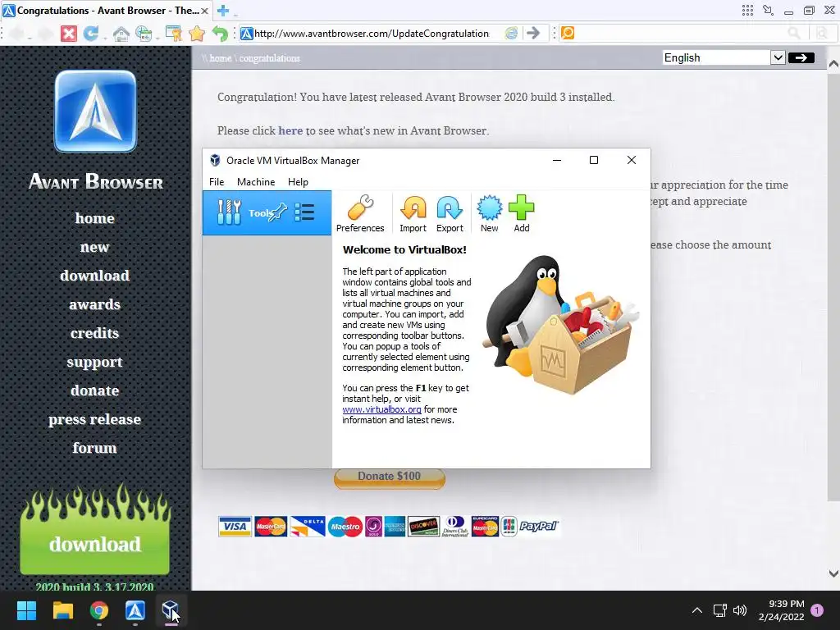
Task: Open the 'credits' sidebar link
Action: 95,333
